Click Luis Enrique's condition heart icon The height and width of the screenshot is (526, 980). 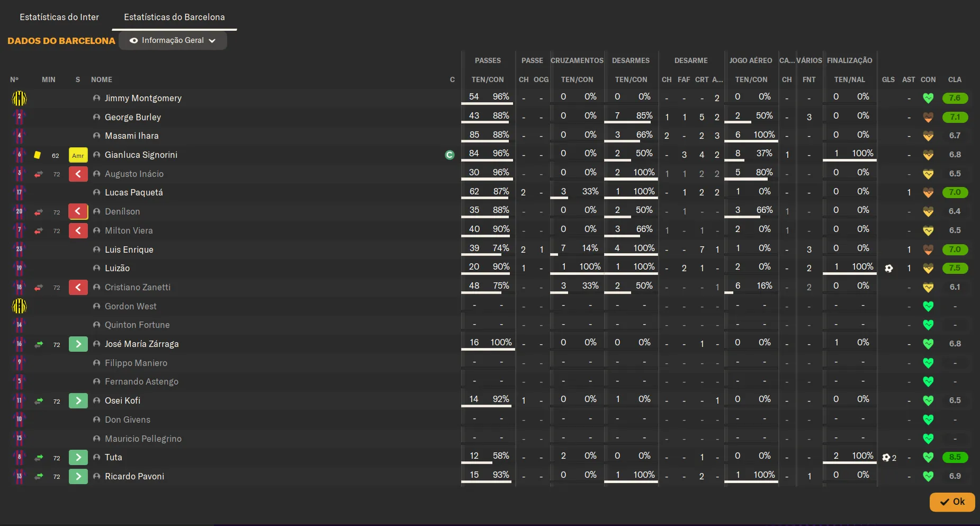click(x=928, y=249)
